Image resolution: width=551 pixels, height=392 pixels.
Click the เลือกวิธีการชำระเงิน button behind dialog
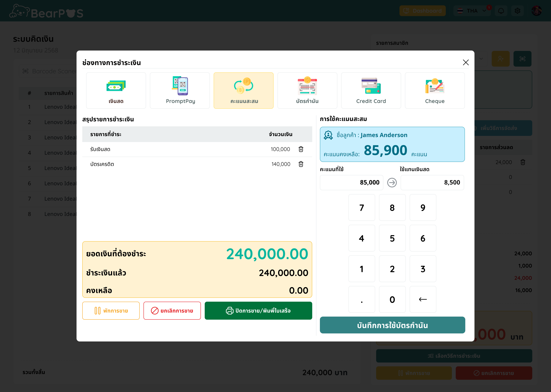click(x=454, y=356)
